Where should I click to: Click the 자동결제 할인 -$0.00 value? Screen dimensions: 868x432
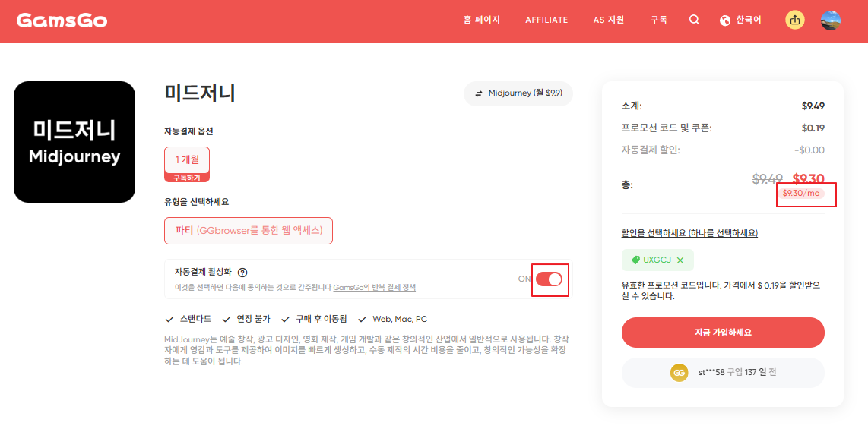pos(809,150)
